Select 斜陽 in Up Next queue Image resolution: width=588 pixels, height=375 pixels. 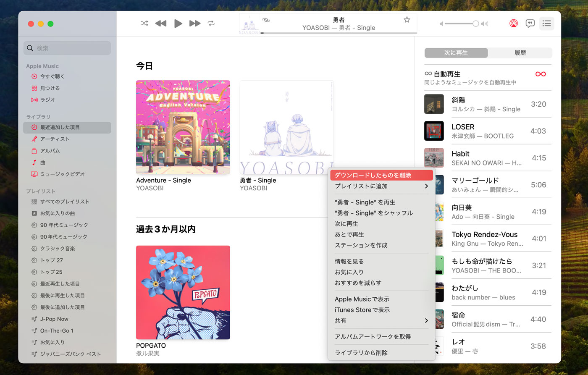pyautogui.click(x=488, y=104)
